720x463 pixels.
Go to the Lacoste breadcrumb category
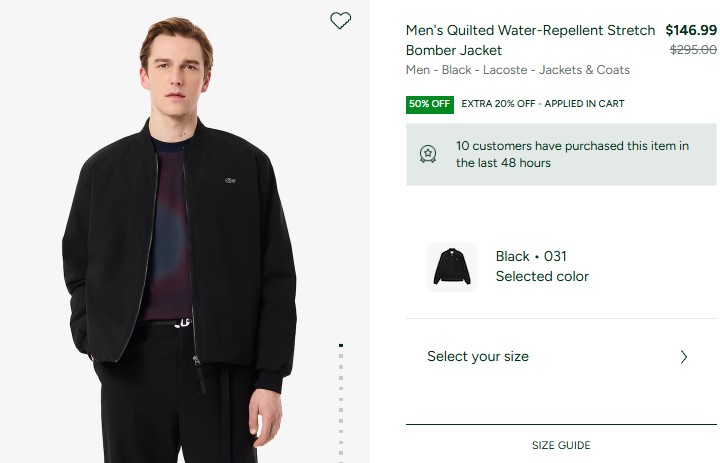[505, 70]
